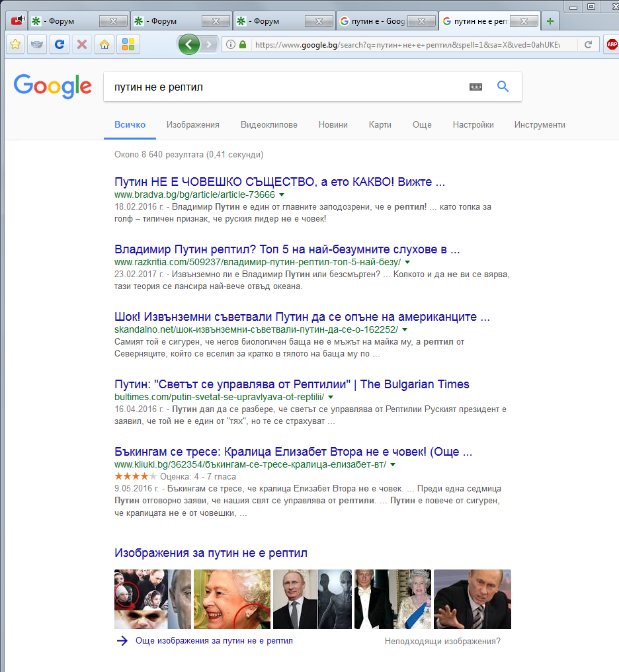
Task: Click the blue magnifier search button
Action: pyautogui.click(x=503, y=87)
